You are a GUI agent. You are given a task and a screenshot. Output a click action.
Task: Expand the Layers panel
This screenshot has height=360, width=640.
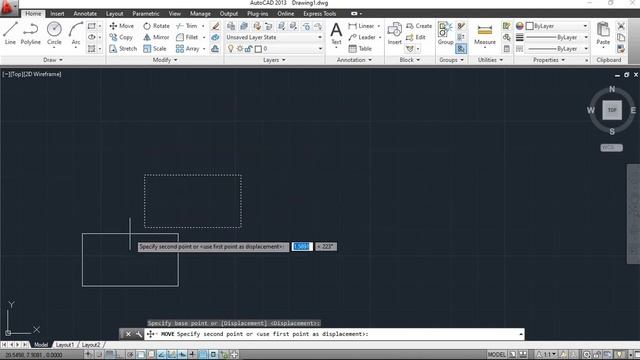[274, 60]
